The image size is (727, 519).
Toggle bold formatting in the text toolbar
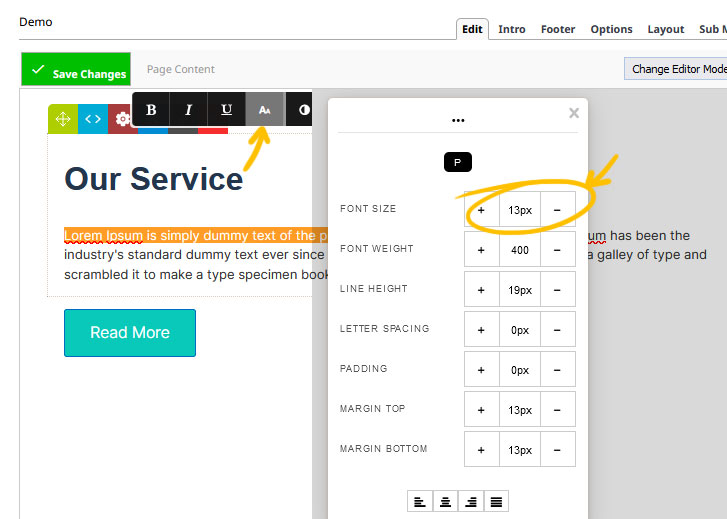[x=151, y=110]
